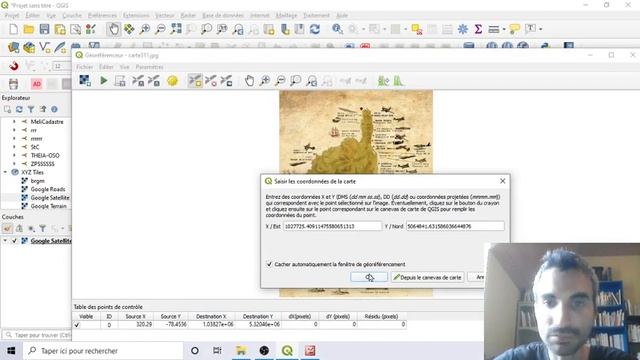Open the Traitement menu

coord(316,15)
